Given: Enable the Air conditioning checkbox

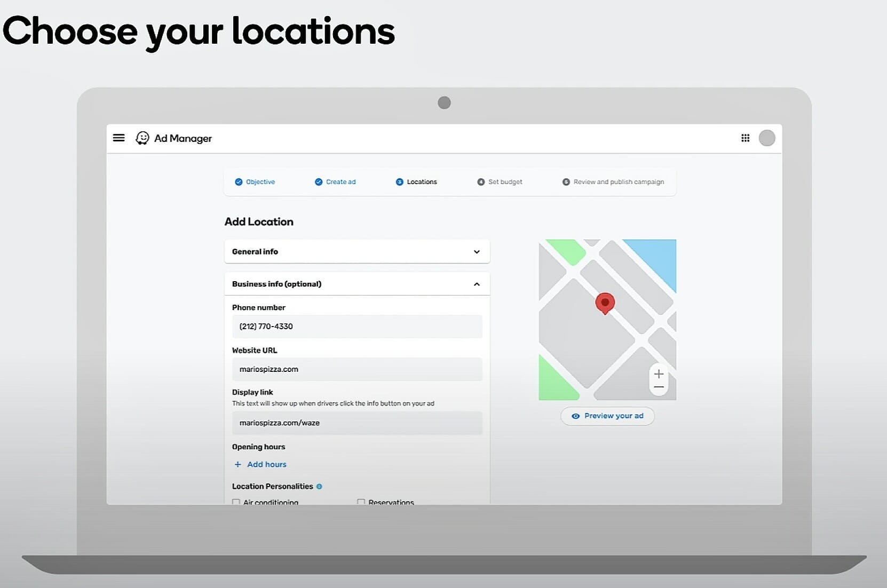Looking at the screenshot, I should coord(236,502).
